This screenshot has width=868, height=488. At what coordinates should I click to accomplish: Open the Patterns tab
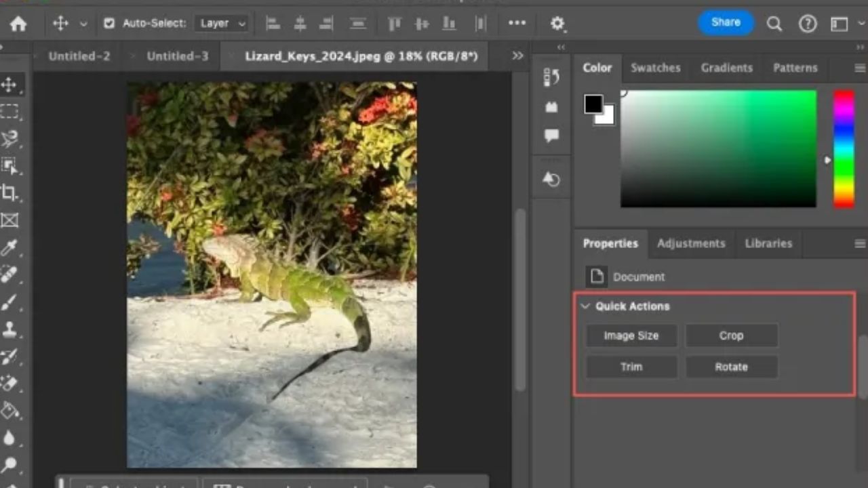(x=795, y=68)
